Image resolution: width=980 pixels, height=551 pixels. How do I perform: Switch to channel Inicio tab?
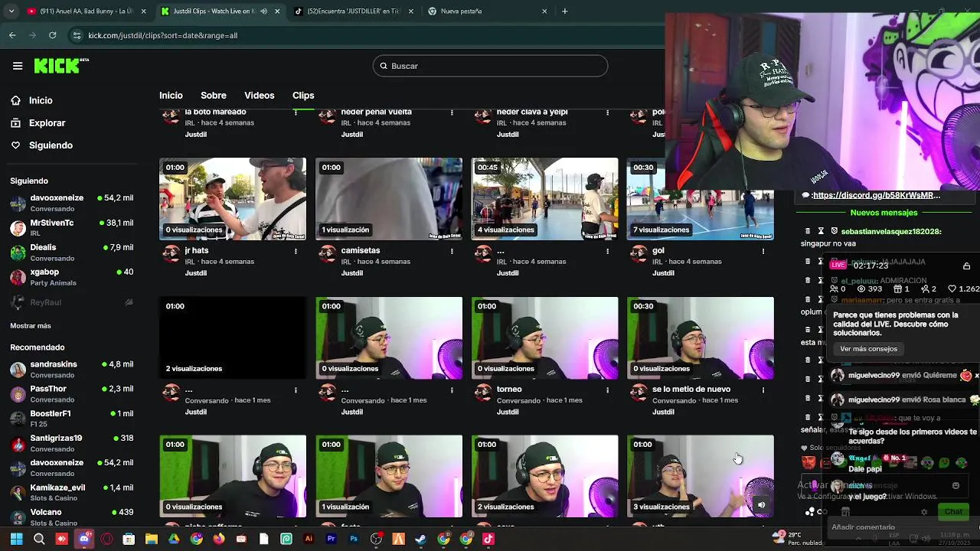pos(171,96)
